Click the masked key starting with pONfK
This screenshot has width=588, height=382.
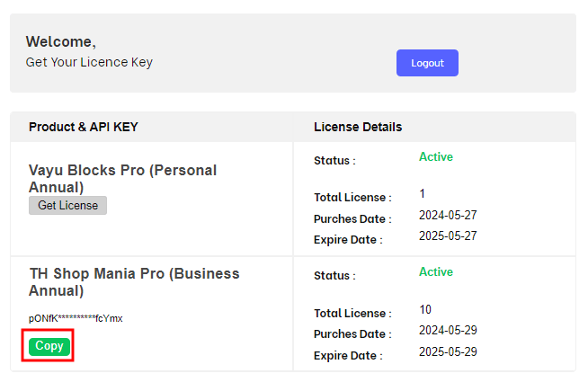(x=76, y=318)
